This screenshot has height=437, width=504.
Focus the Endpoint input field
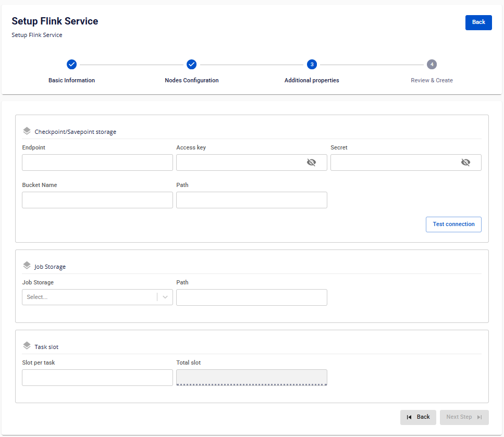click(x=97, y=163)
